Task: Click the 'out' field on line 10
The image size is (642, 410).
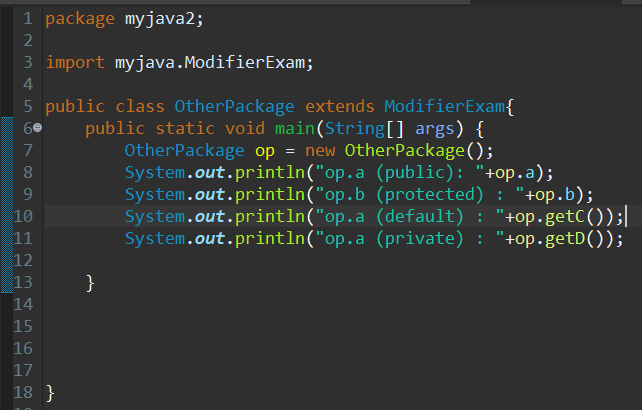Action: click(210, 217)
